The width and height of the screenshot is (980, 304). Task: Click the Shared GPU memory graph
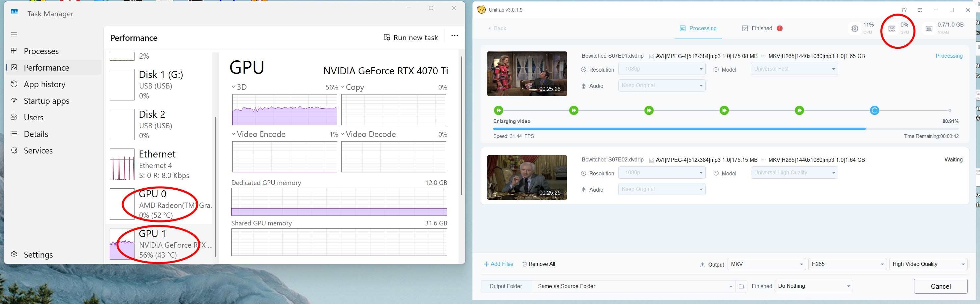tap(339, 242)
